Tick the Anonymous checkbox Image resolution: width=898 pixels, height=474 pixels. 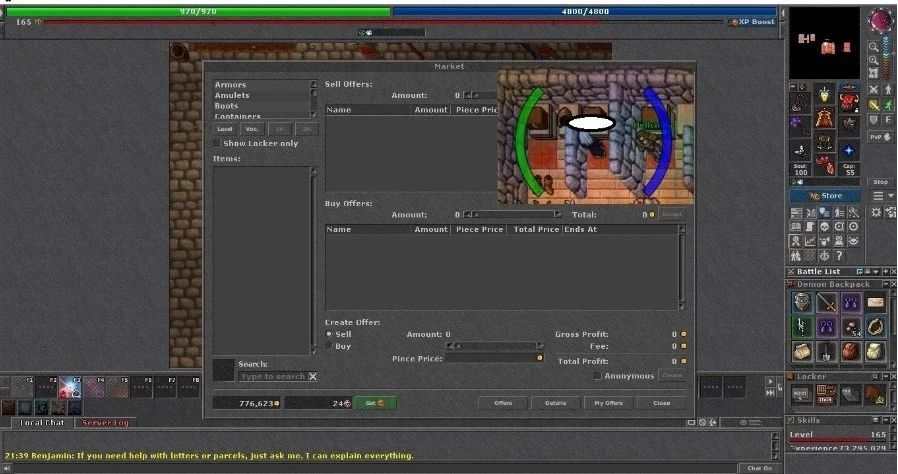click(597, 376)
